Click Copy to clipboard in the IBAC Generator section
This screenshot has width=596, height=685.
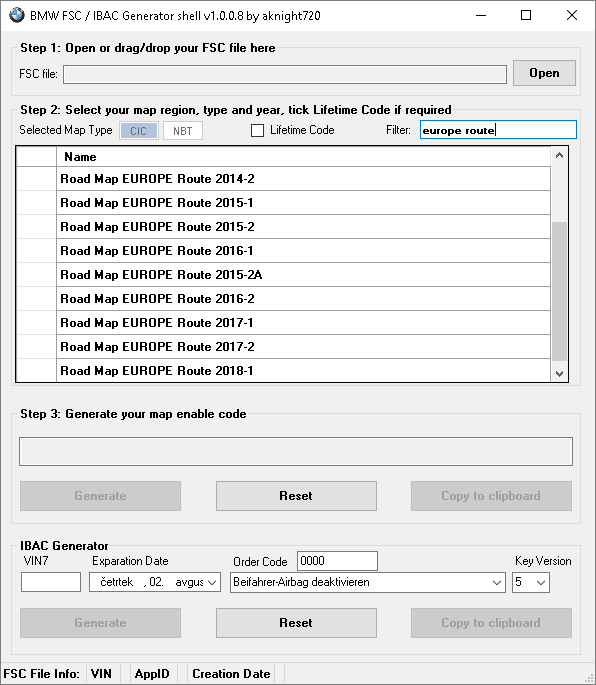pyautogui.click(x=491, y=623)
